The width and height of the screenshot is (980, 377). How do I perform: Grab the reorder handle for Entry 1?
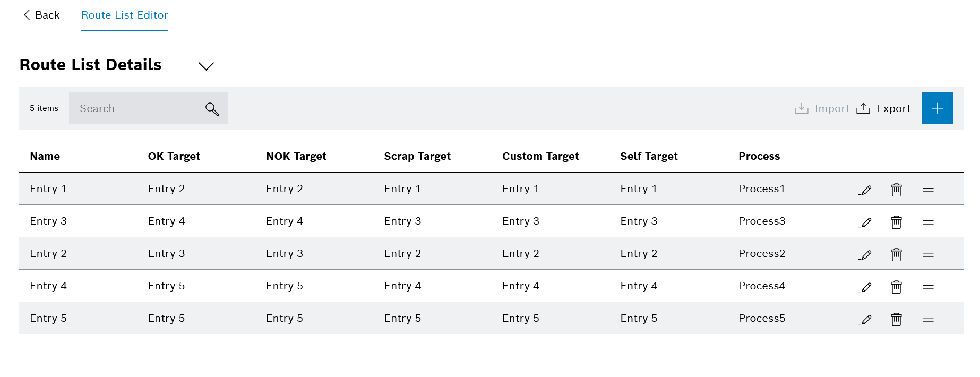pos(928,189)
